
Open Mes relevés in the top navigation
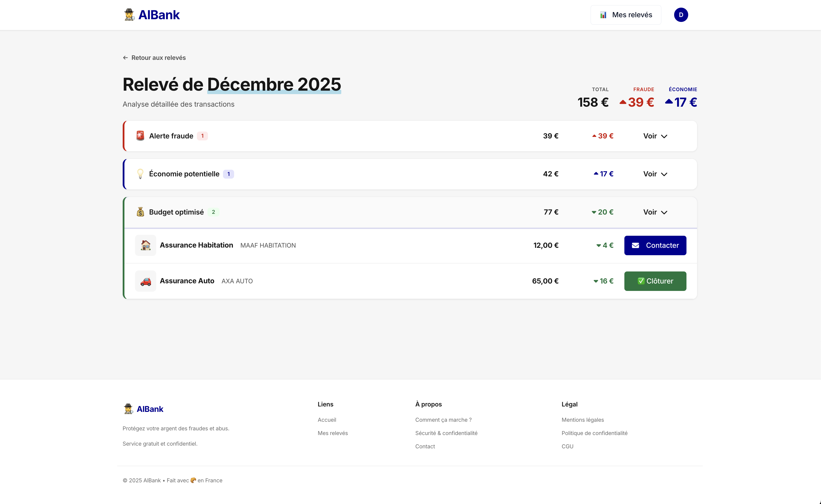pos(626,15)
